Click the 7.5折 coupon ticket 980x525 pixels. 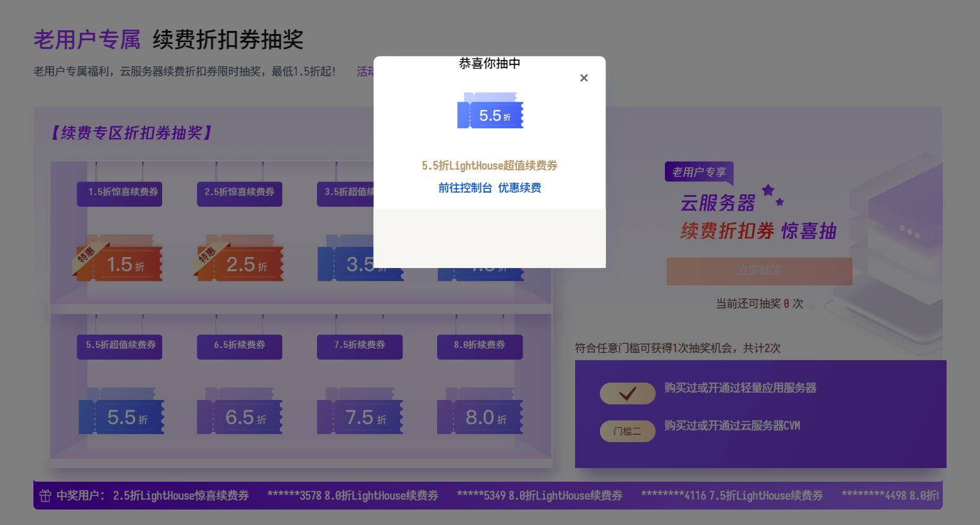pos(360,411)
